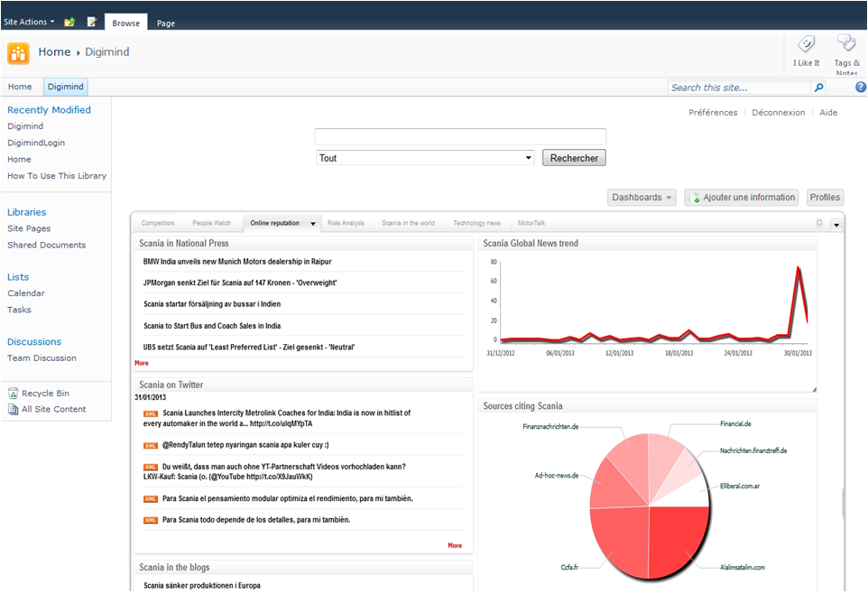
Task: Click the Recycle Bin icon in sidebar
Action: coord(14,394)
